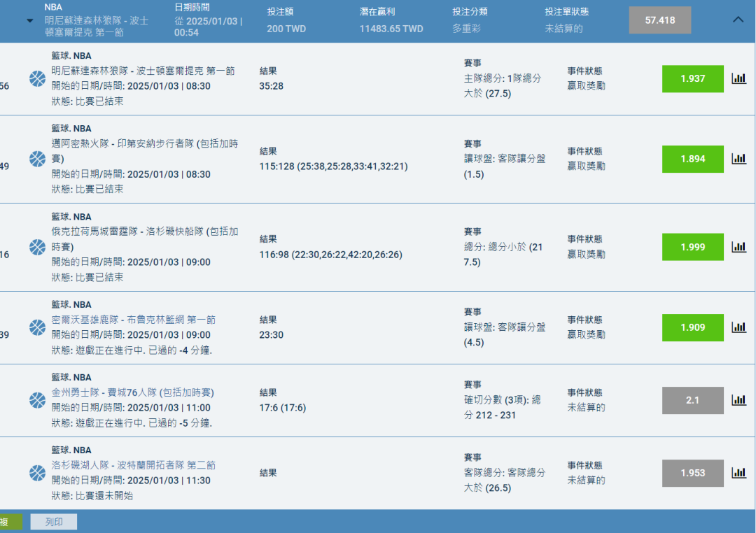Screen dimensions: 756x533
Task: Click 邁阿密熱火隊 - 印第安納步行者隊 match title
Action: 145,151
